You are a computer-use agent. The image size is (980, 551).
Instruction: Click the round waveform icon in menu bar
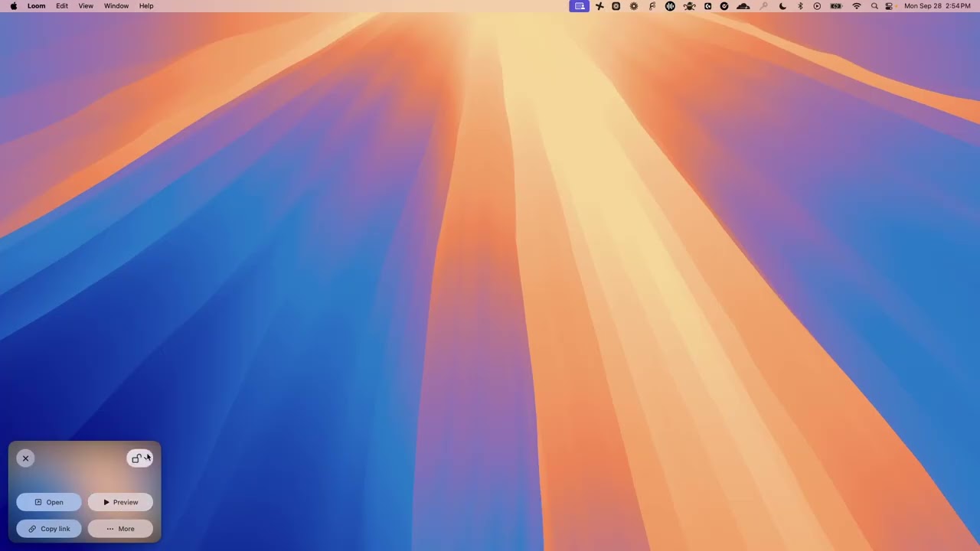point(670,6)
